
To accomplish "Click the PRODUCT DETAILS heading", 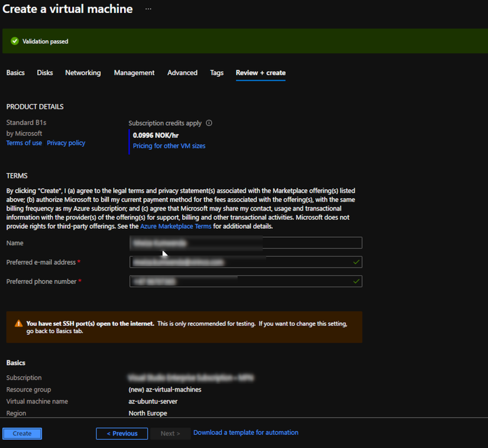I will [35, 107].
